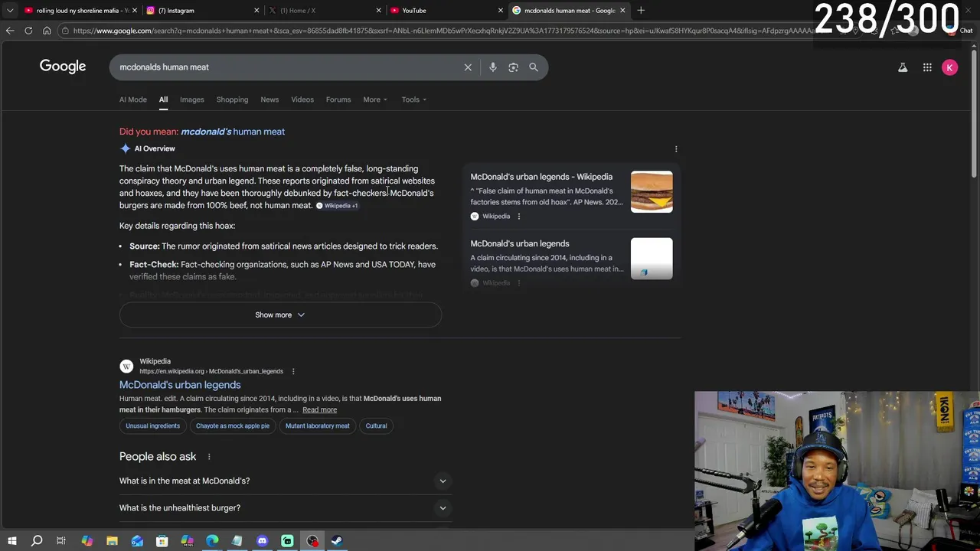Open Discord from the taskbar
Image resolution: width=980 pixels, height=551 pixels.
coord(262,541)
